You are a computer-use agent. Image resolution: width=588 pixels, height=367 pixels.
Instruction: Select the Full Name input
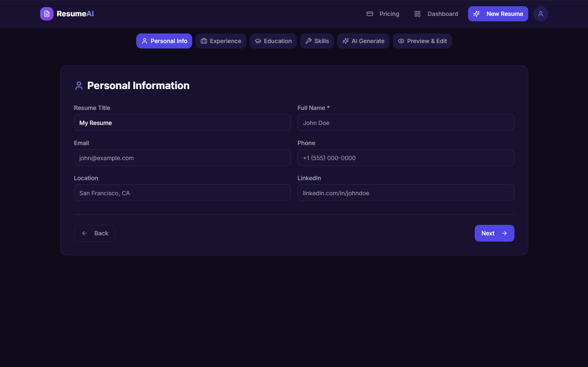coord(406,122)
